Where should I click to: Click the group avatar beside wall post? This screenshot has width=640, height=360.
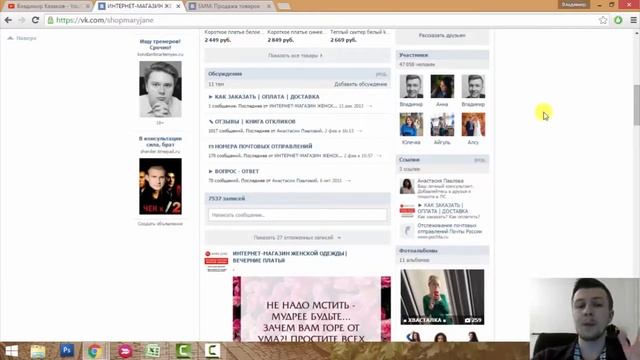point(216,261)
